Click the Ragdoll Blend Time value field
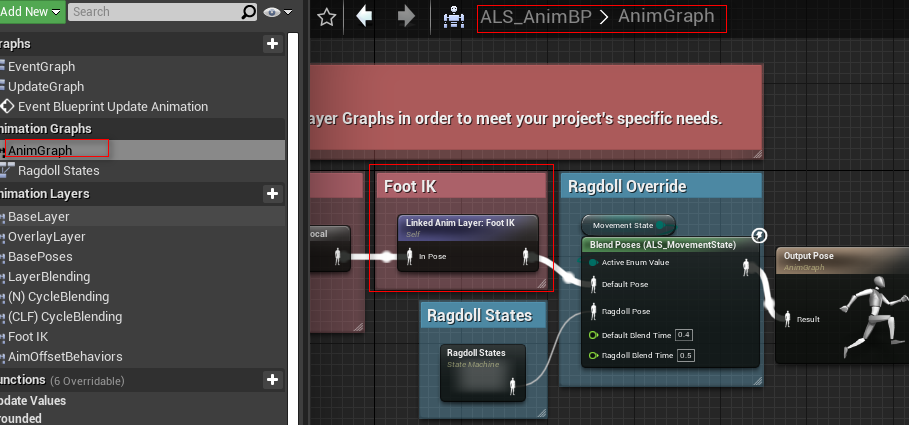The width and height of the screenshot is (909, 425). pos(684,355)
